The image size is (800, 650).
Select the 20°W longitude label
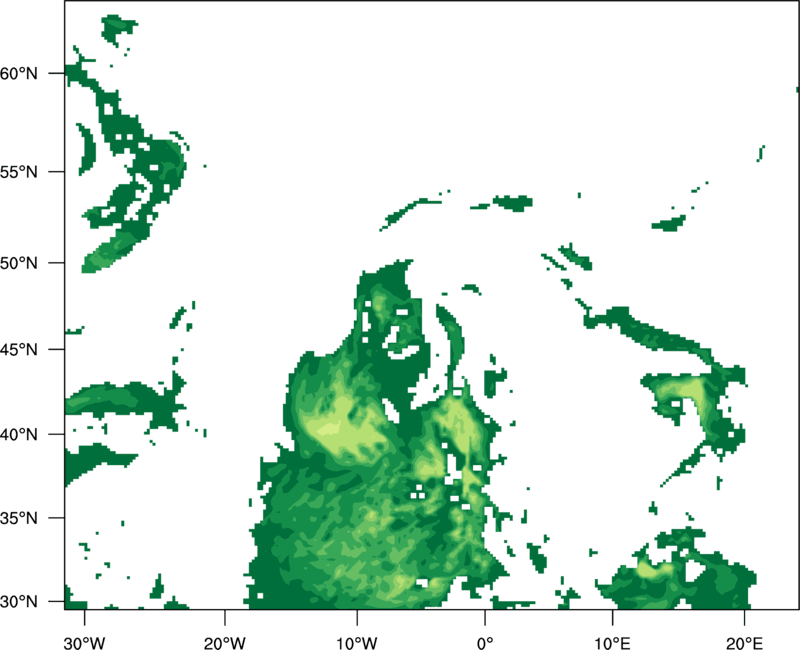[x=225, y=643]
